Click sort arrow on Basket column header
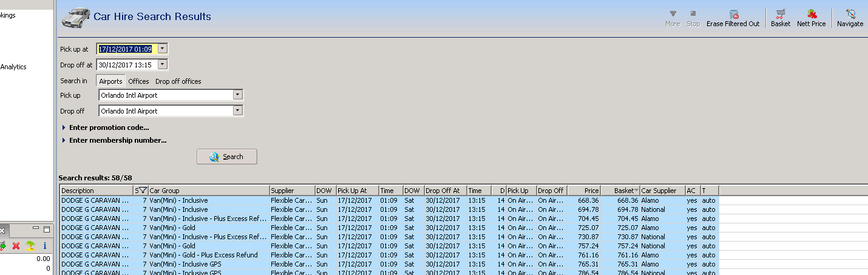The image size is (868, 275). (636, 191)
